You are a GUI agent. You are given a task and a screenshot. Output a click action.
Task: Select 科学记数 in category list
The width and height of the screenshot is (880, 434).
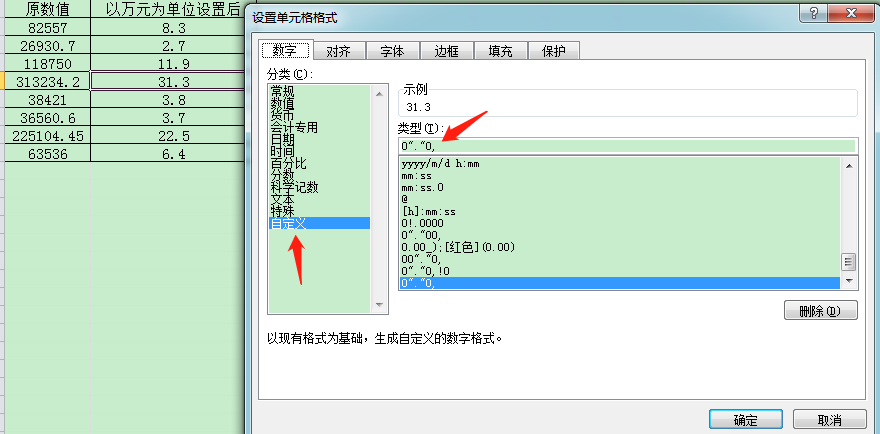[x=319, y=187]
